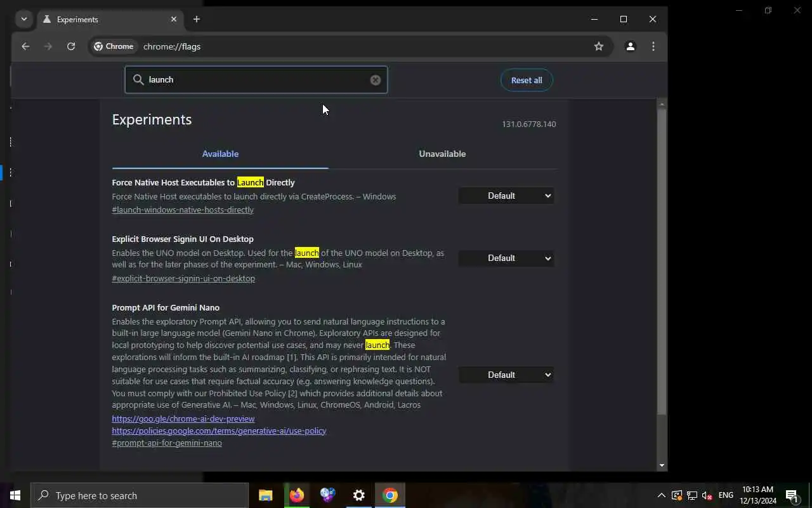Open File Explorer from the taskbar

tap(266, 495)
